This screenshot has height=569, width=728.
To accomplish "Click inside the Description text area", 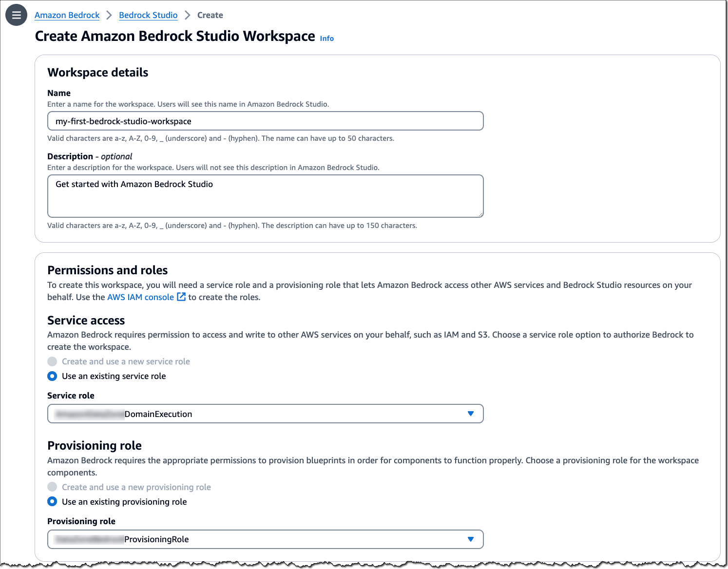I will (x=265, y=195).
